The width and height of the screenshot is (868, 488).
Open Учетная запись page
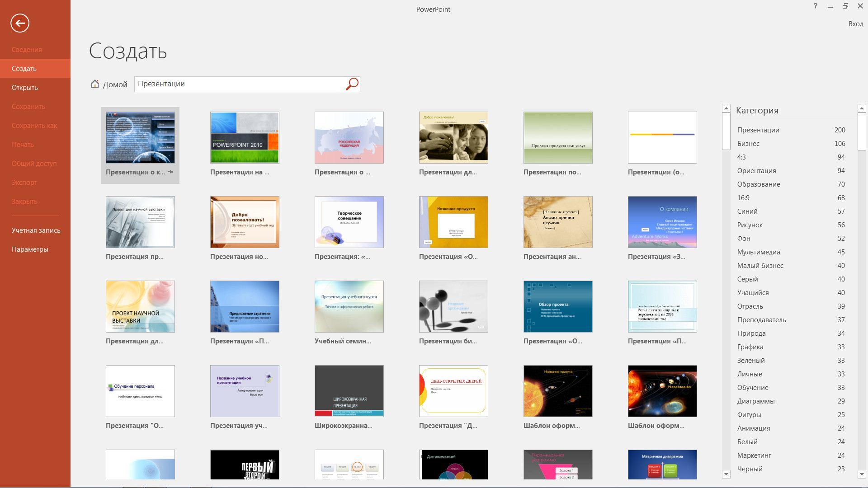click(x=36, y=230)
